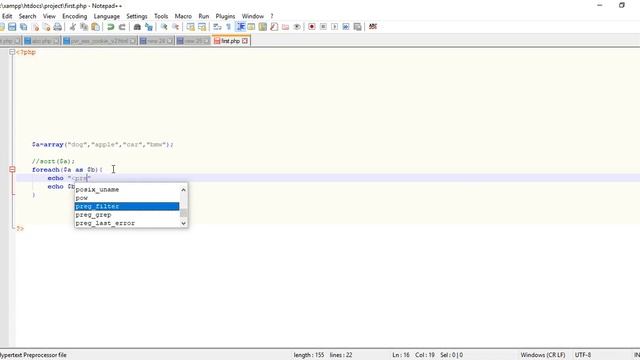The image size is (640, 360).
Task: Open the Settings menu
Action: pyautogui.click(x=136, y=16)
